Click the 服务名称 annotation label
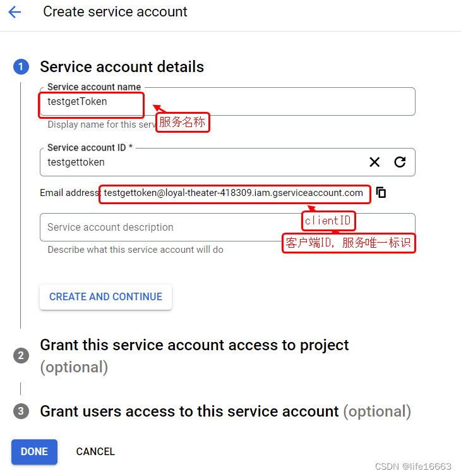The width and height of the screenshot is (461, 476). (x=183, y=123)
